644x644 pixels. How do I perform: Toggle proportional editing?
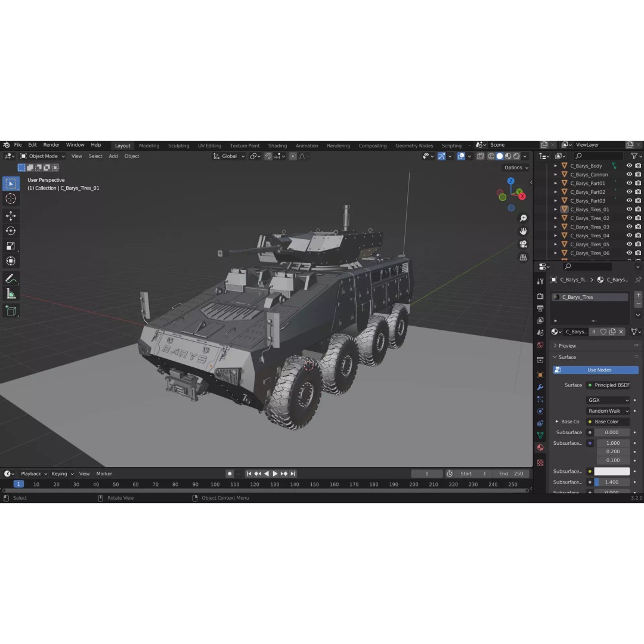coord(292,156)
